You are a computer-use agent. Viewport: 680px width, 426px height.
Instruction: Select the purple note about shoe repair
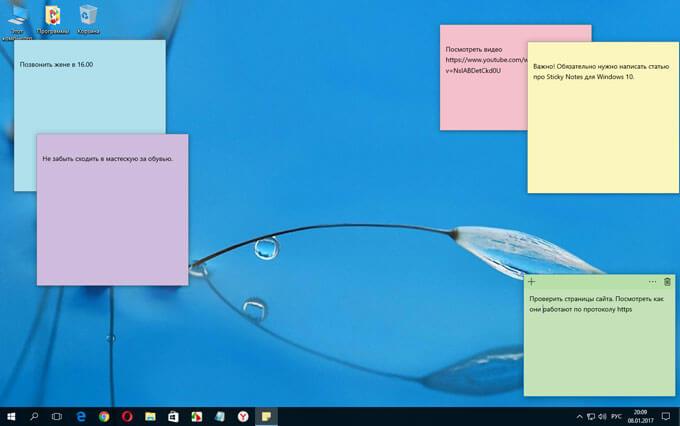[112, 210]
